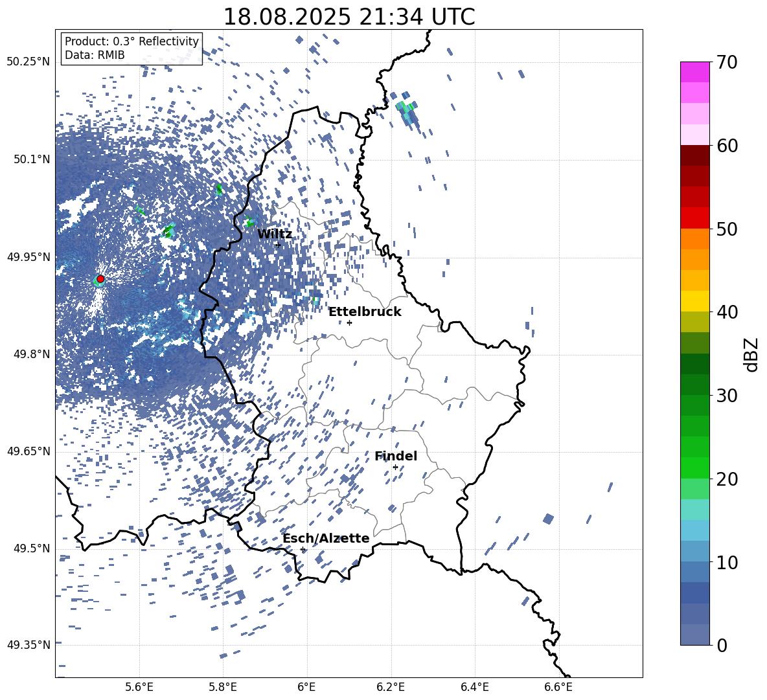The width and height of the screenshot is (767, 700).
Task: Click the 10 tick on colorbar
Action: pos(726,562)
